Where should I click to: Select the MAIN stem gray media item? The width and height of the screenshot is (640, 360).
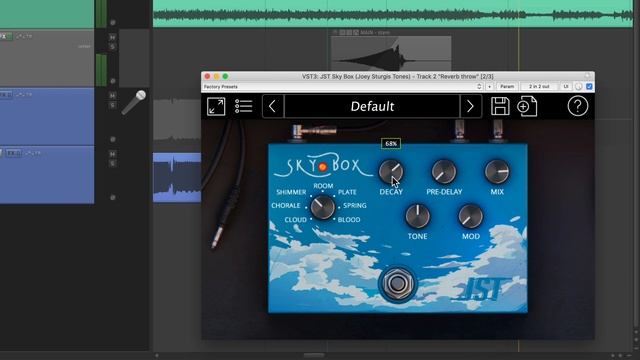pyautogui.click(x=391, y=53)
